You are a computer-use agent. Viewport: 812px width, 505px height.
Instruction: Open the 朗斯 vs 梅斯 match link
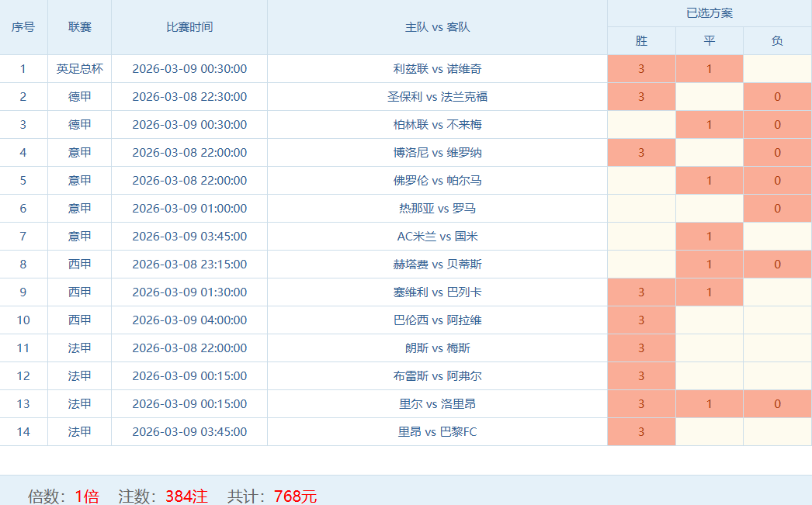[x=437, y=348]
